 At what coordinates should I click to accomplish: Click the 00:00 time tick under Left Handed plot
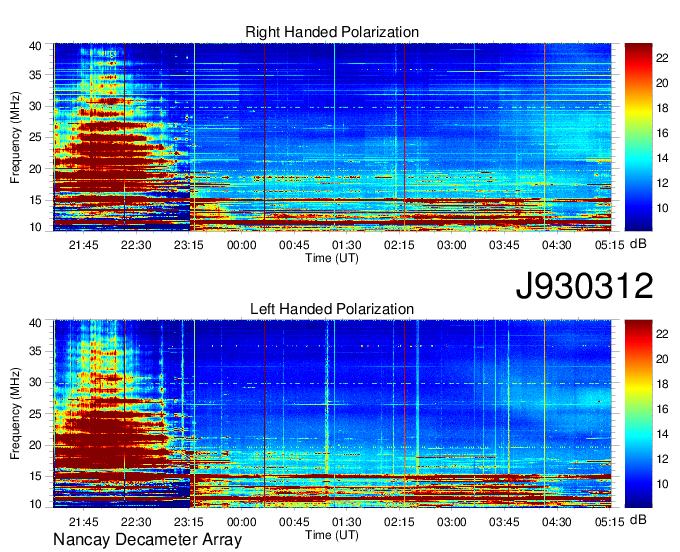click(242, 522)
